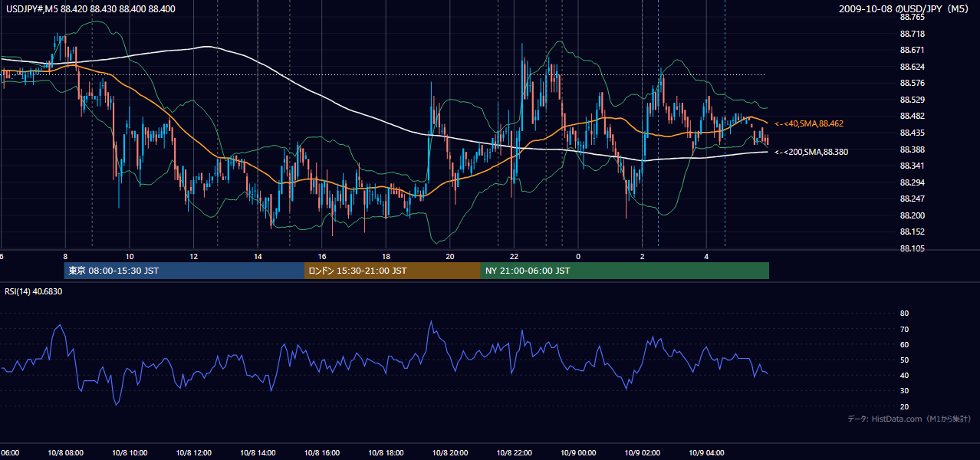The width and height of the screenshot is (980, 460).
Task: Click RSI scale value 50
Action: [904, 360]
